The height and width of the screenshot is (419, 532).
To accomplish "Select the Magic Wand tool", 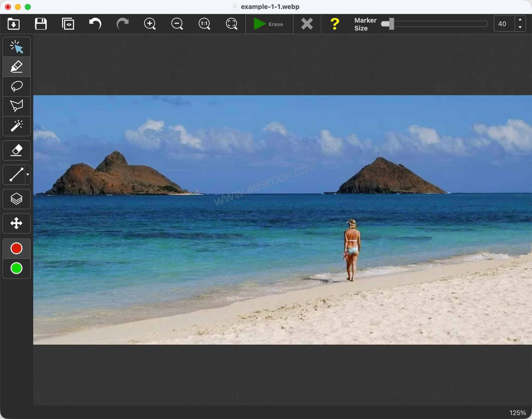I will [x=17, y=126].
